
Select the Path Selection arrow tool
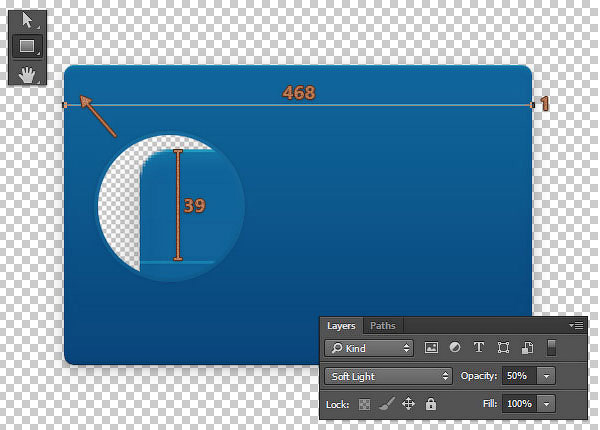pyautogui.click(x=27, y=21)
